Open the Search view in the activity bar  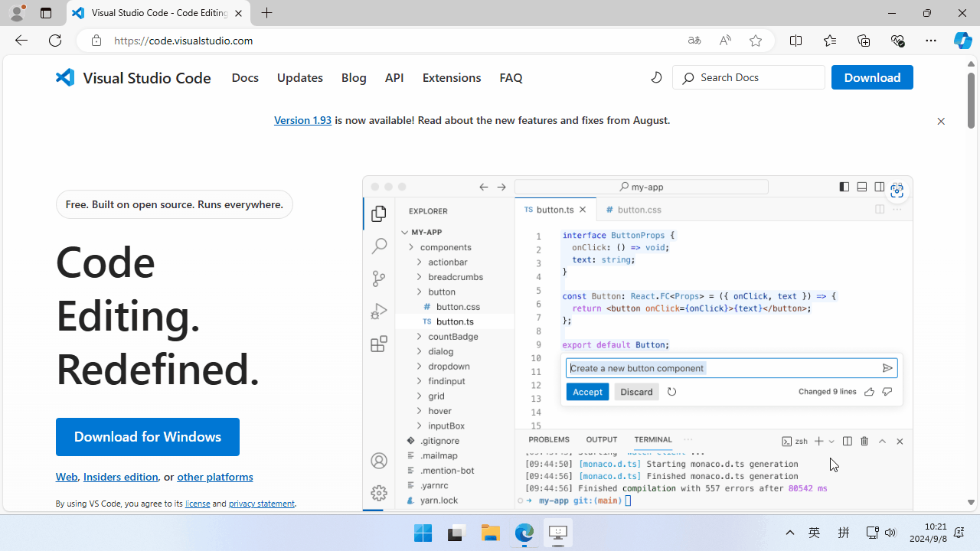point(379,246)
